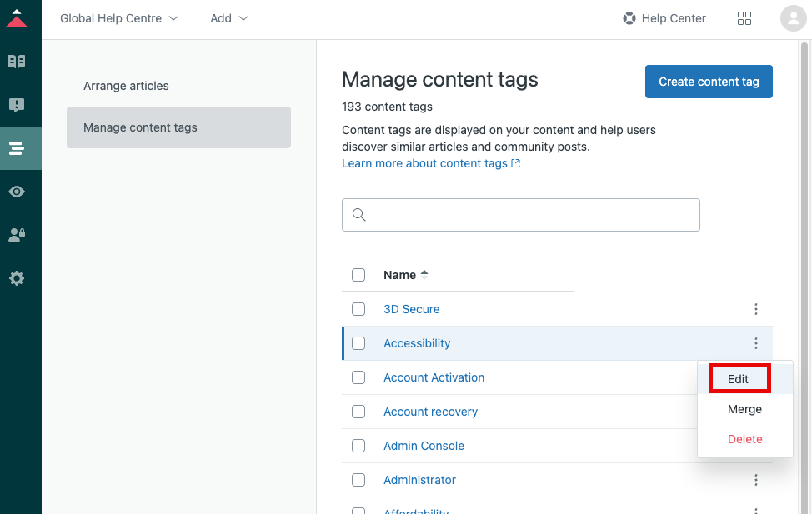The width and height of the screenshot is (812, 514).
Task: Check the select-all checkbox in the Name header
Action: (x=358, y=275)
